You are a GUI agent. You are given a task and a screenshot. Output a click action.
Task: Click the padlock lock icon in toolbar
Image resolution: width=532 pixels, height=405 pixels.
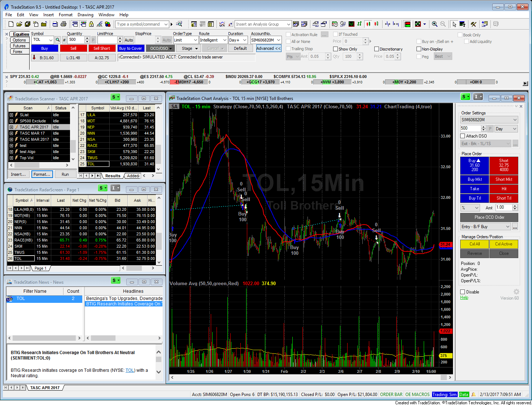pyautogui.click(x=91, y=24)
